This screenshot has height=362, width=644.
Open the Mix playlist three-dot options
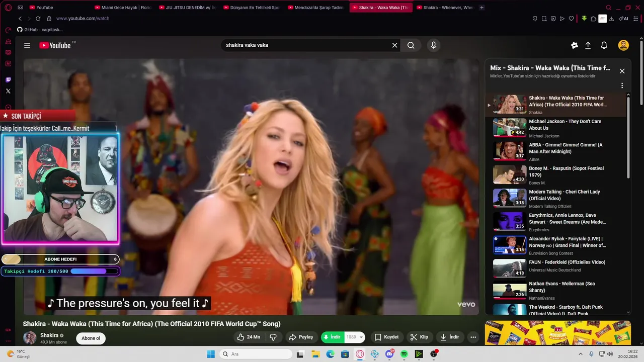tap(622, 85)
